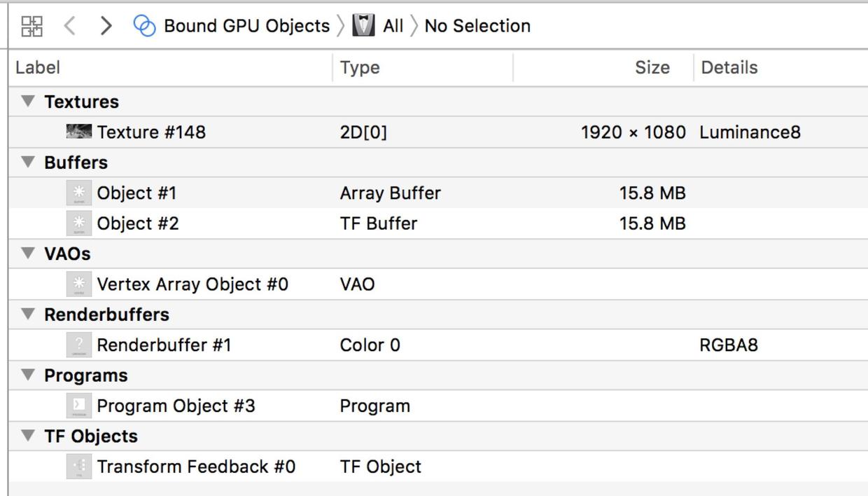Image resolution: width=868 pixels, height=496 pixels.
Task: Click the Renderbuffer #1 question mark icon
Action: (x=79, y=345)
